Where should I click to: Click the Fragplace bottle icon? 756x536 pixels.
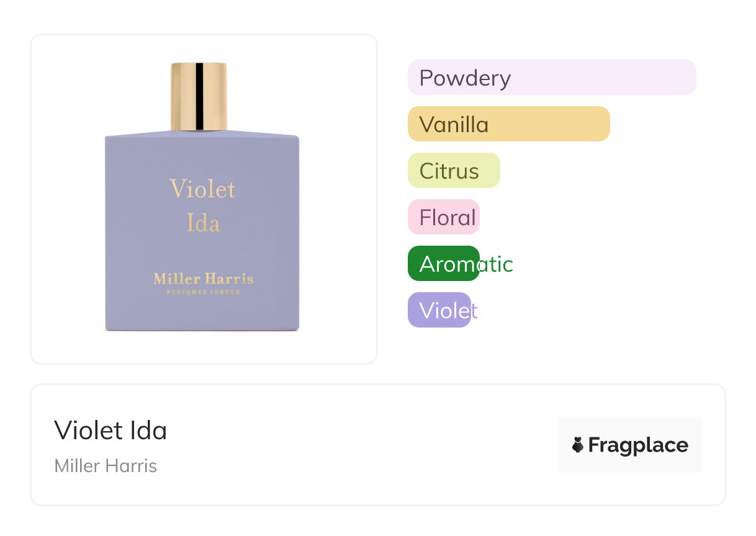tap(578, 445)
